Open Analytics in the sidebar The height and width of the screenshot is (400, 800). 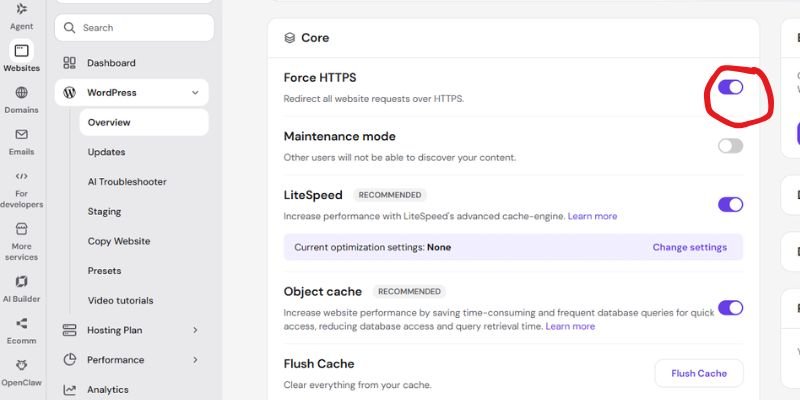(x=108, y=390)
